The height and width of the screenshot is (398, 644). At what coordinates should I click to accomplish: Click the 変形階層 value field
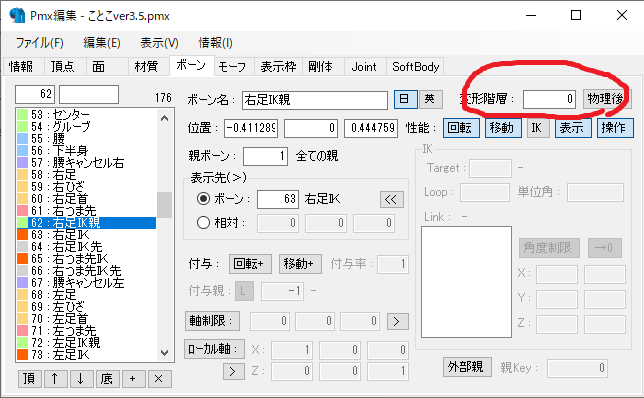(x=549, y=99)
